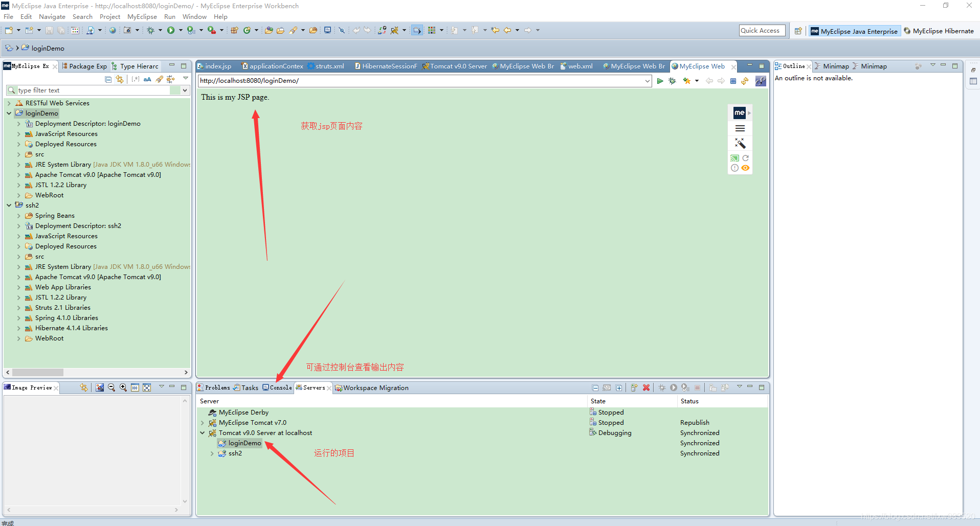980x526 pixels.
Task: Collapse Tomcat v9.0 Server at localhost
Action: [x=203, y=433]
